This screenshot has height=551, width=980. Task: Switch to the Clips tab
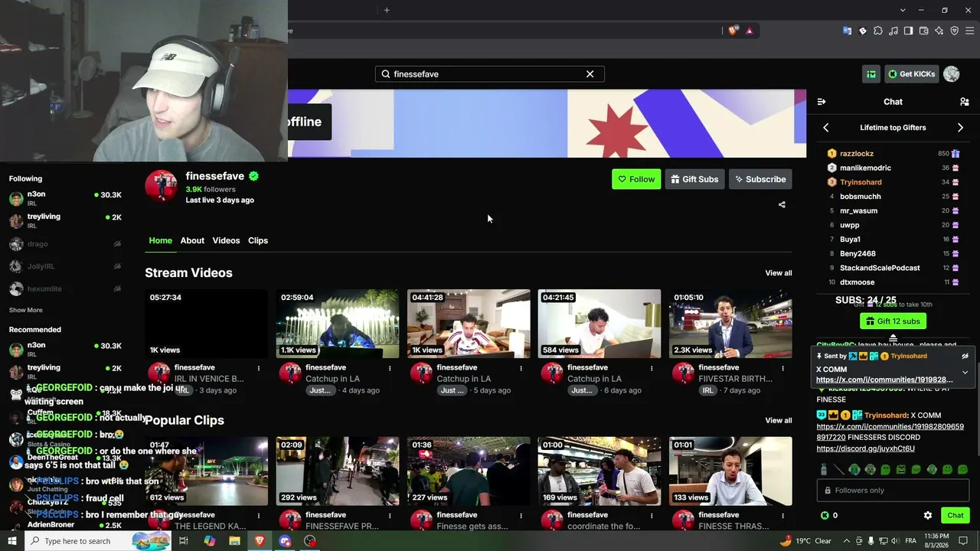pyautogui.click(x=258, y=240)
